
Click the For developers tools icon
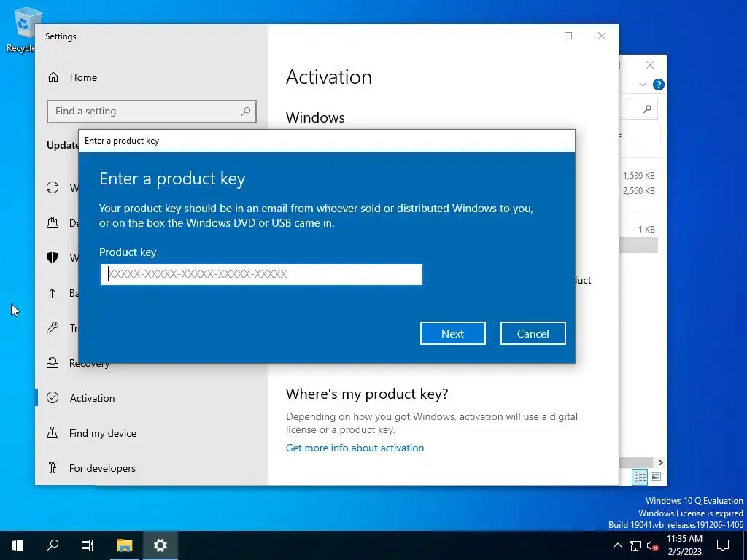[53, 467]
